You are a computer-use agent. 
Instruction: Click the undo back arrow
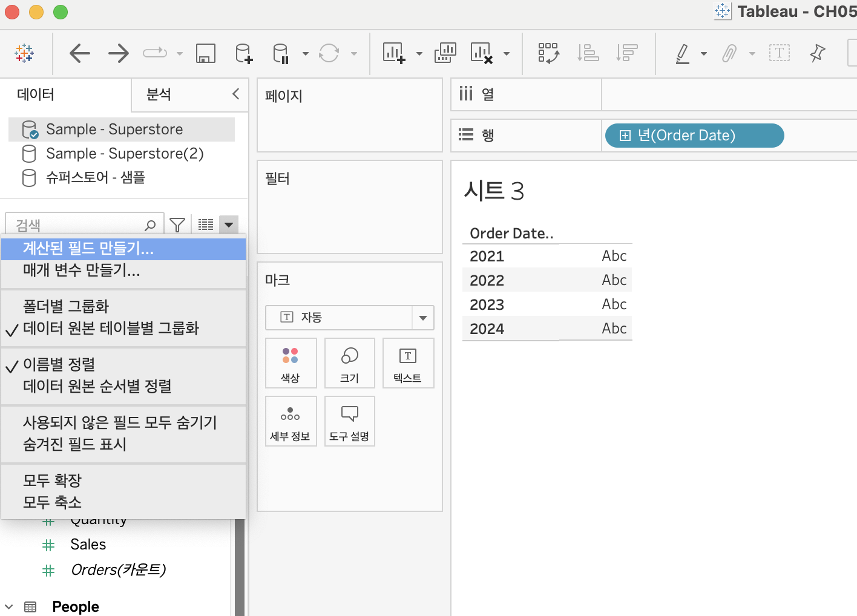80,53
